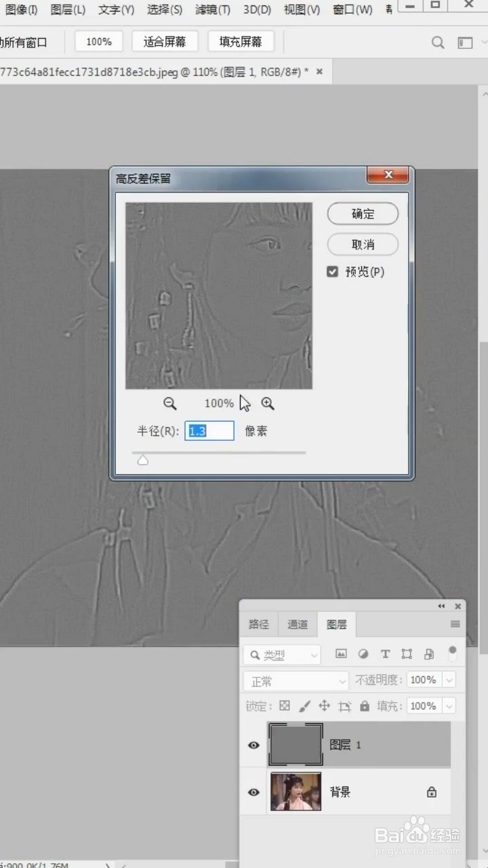This screenshot has height=868, width=488.
Task: Click the 填充屏幕 button
Action: tap(241, 41)
